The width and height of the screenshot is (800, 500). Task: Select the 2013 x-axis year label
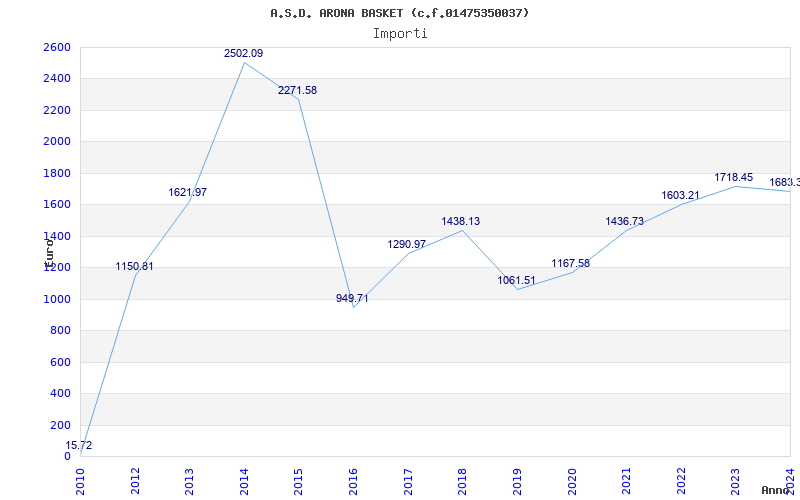click(x=189, y=481)
